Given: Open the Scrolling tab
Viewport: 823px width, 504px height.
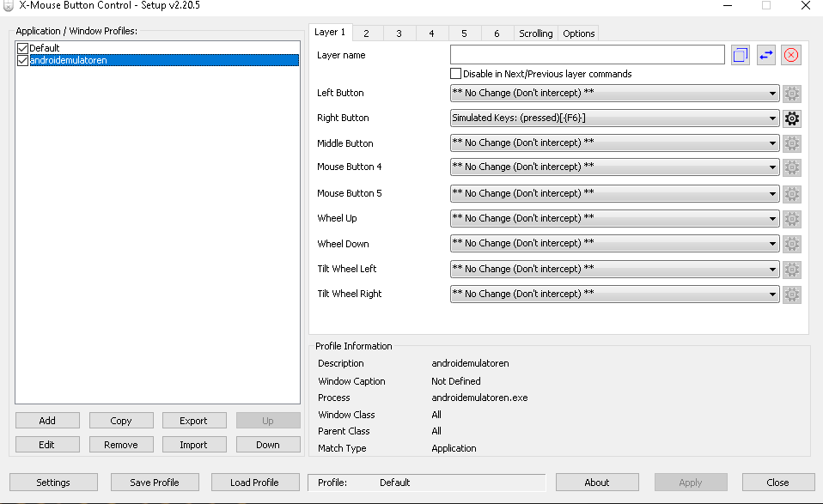Looking at the screenshot, I should pos(535,33).
